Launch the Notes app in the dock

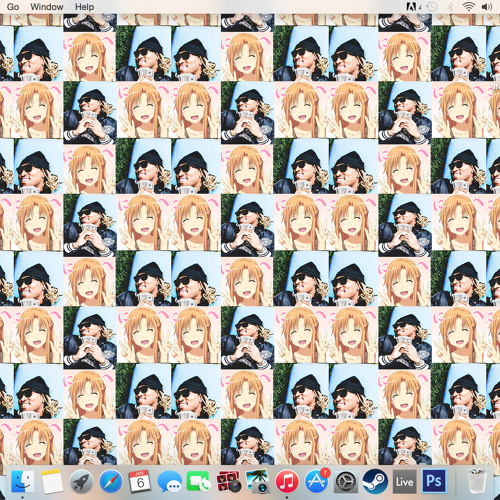tap(52, 481)
